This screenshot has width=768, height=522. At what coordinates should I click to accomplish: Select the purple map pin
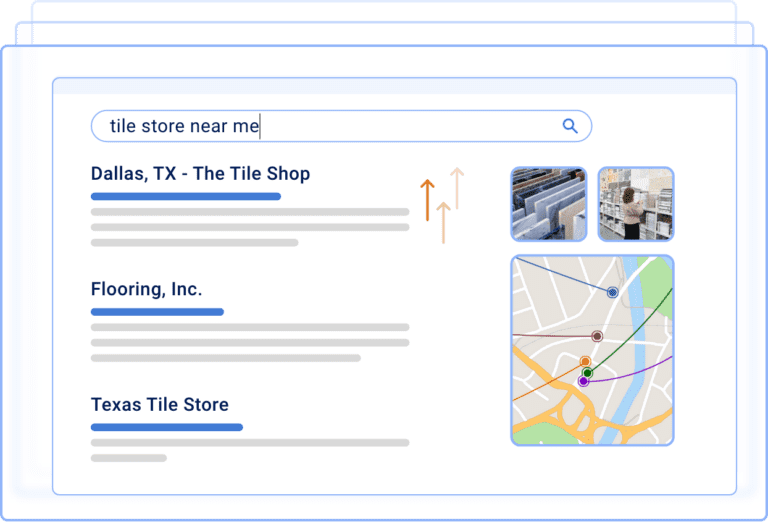pos(583,381)
